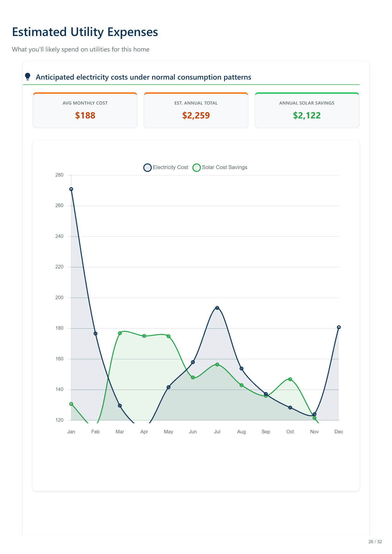Click the Solar Cost Savings legend circle

[197, 168]
